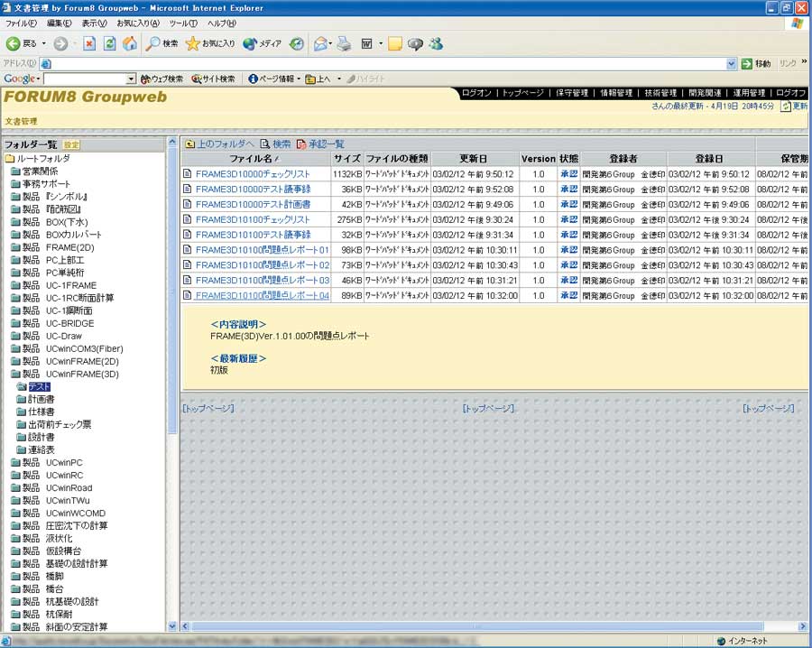Open the ヘルプ(H) menu
Image resolution: width=812 pixels, height=648 pixels.
tap(222, 23)
